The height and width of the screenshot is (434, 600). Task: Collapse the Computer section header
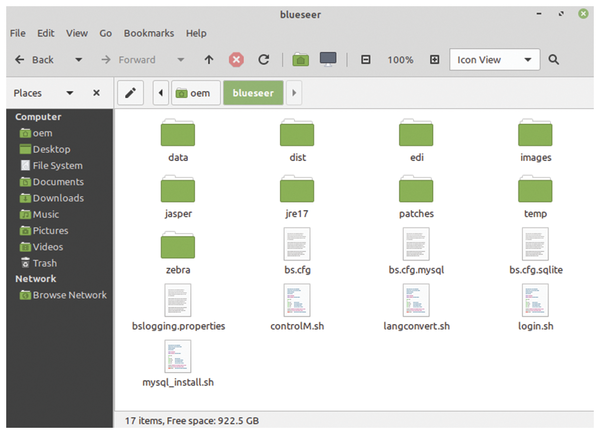[x=38, y=117]
